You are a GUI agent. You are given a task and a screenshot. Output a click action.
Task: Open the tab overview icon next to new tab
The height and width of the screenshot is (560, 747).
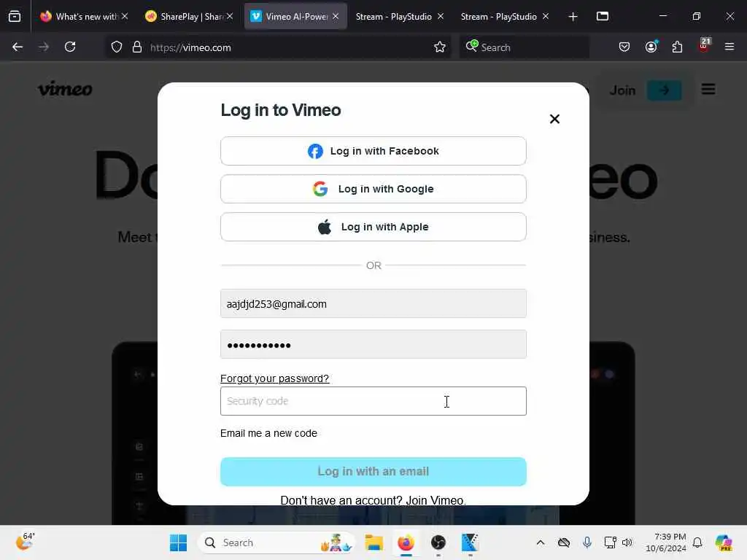click(x=603, y=16)
